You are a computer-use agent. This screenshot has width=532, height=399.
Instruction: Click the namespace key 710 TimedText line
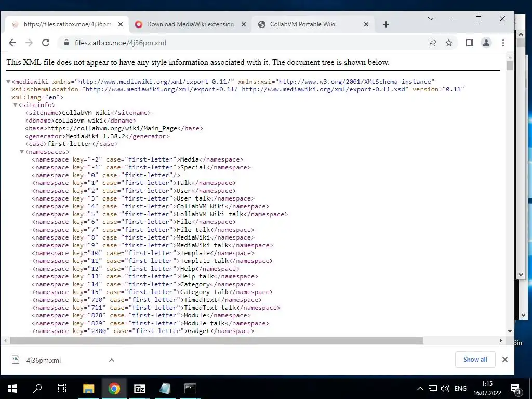(147, 300)
